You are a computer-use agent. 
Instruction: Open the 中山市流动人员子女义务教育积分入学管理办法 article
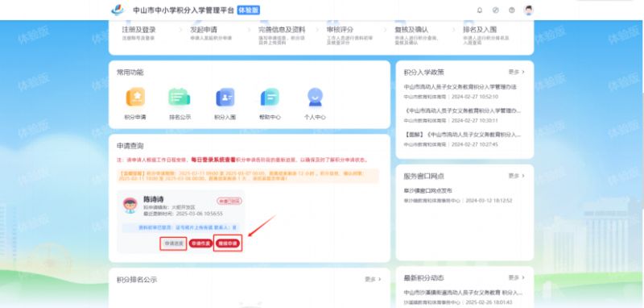pyautogui.click(x=460, y=87)
